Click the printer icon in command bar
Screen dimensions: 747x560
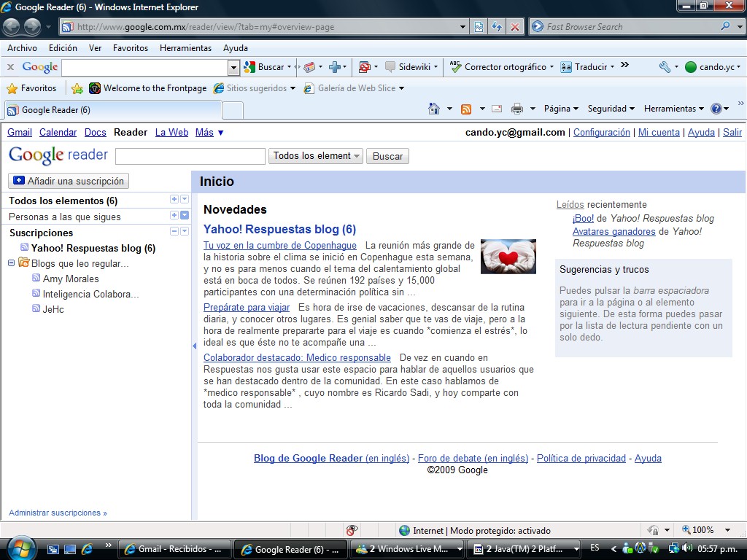pyautogui.click(x=517, y=109)
